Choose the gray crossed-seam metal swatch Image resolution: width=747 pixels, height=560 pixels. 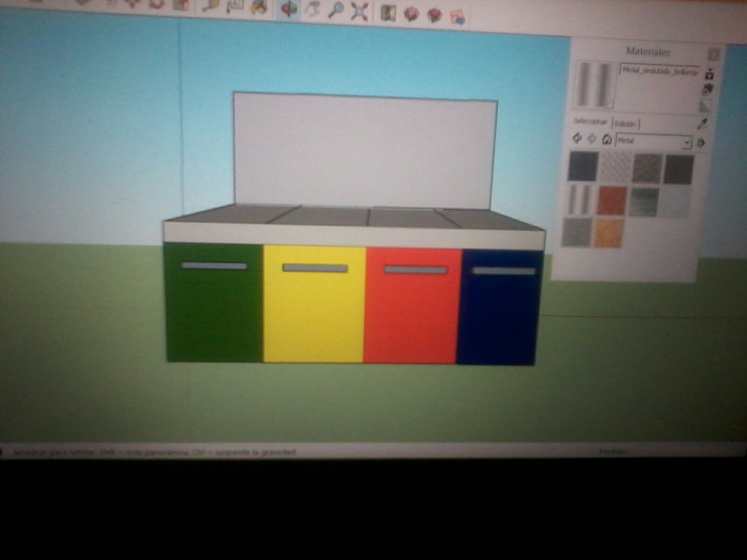click(648, 168)
